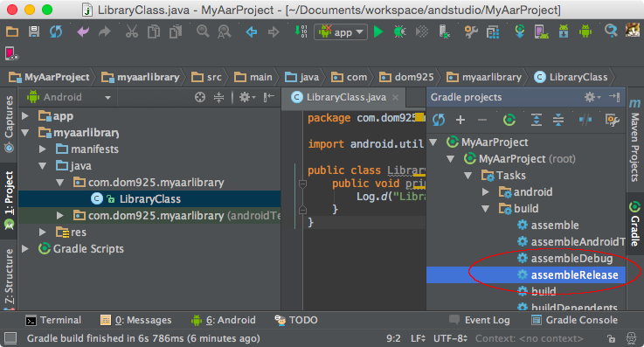
Task: Open Gradle settings wrench icon
Action: [x=612, y=120]
